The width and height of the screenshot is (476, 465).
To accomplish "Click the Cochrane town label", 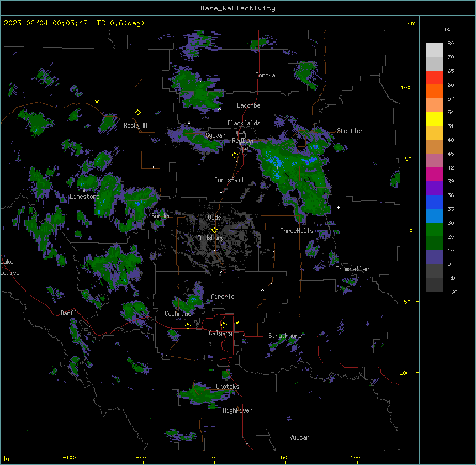I will tap(178, 314).
